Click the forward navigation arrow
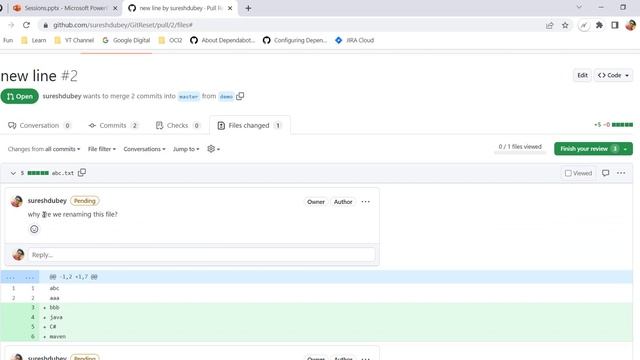640x360 pixels. [x=11, y=25]
